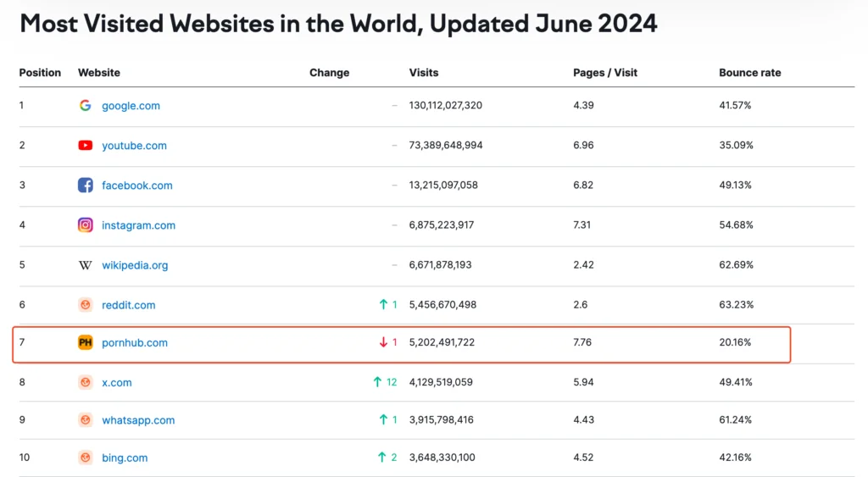The width and height of the screenshot is (868, 477).
Task: Open the google.com link
Action: 131,106
